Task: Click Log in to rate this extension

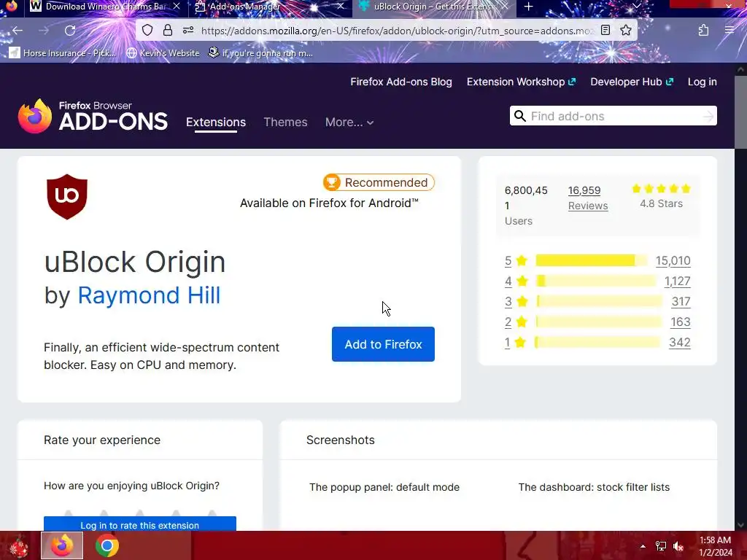Action: [x=140, y=524]
